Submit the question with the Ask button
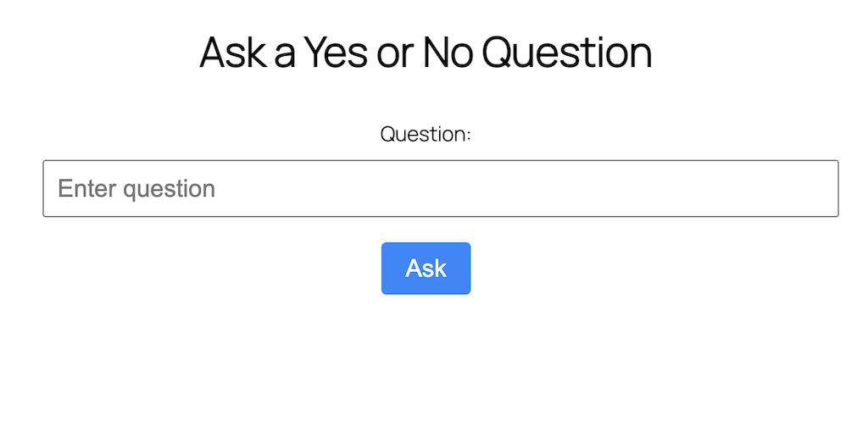 coord(426,269)
